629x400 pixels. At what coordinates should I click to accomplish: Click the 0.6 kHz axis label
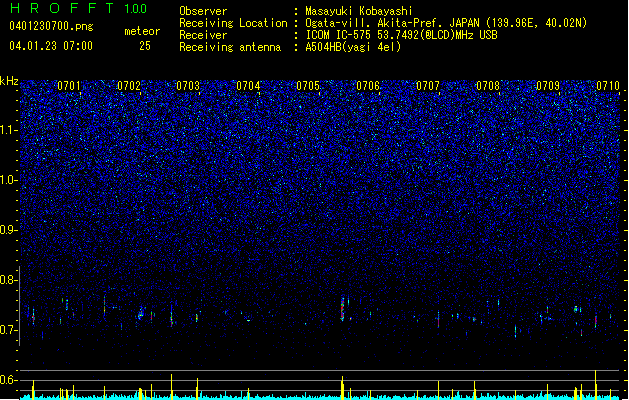coord(9,380)
